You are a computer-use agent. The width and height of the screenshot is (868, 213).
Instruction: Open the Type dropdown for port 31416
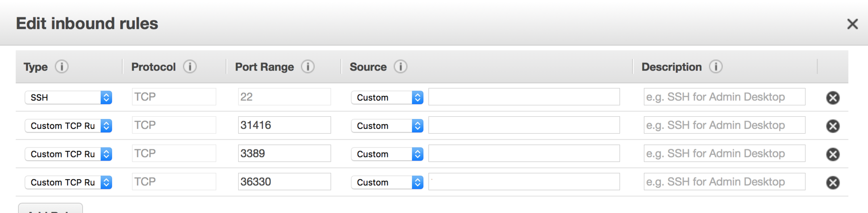pos(68,126)
